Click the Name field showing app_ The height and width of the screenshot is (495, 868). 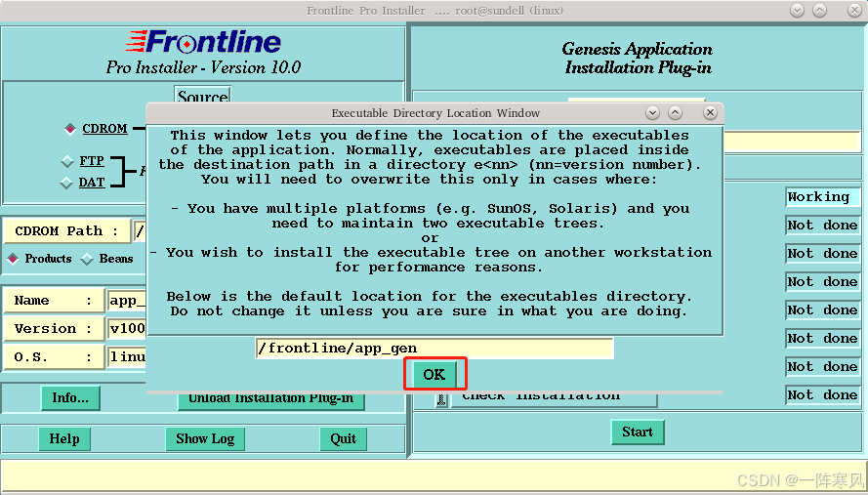127,301
